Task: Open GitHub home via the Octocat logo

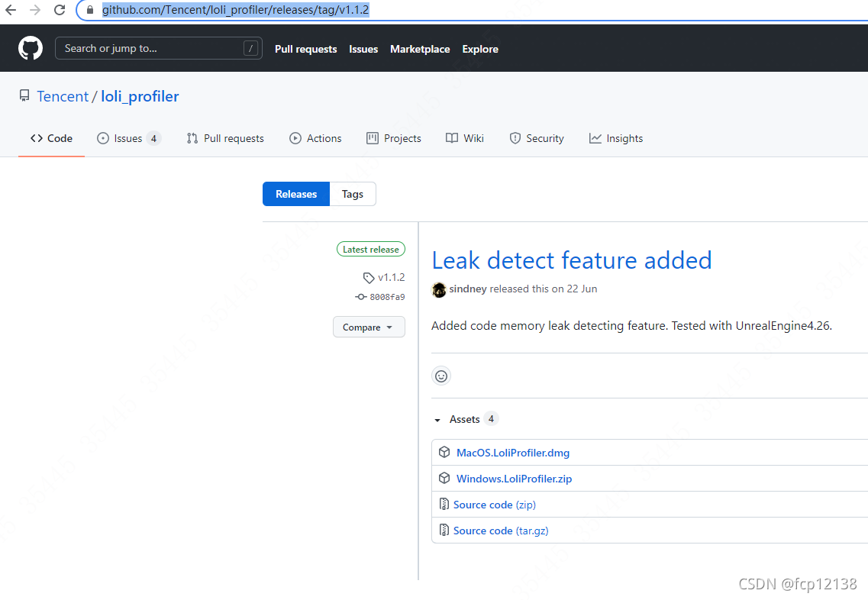Action: pos(31,48)
